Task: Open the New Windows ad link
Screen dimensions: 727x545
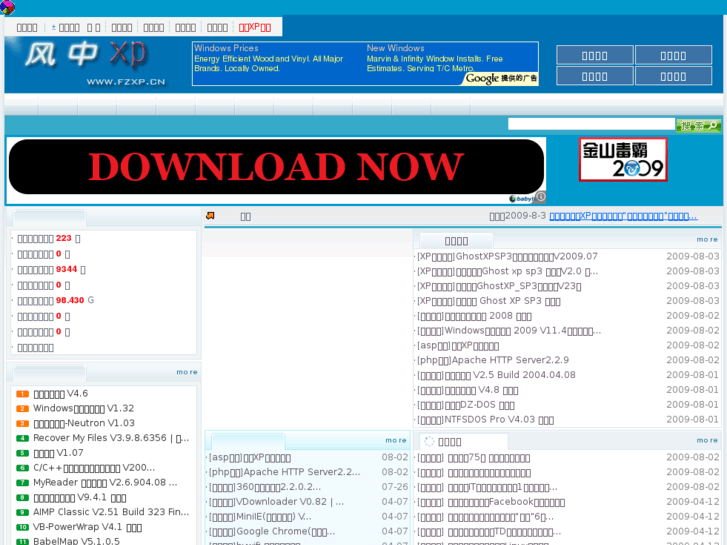Action: [395, 48]
